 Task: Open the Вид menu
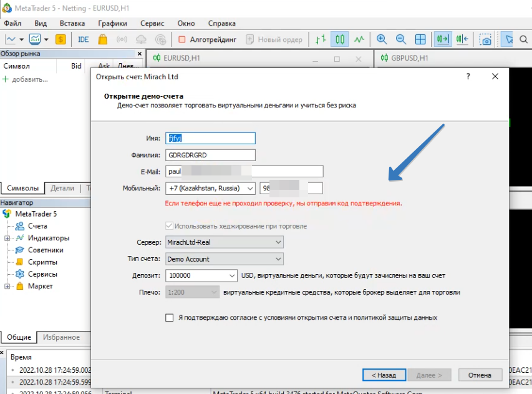pos(41,24)
